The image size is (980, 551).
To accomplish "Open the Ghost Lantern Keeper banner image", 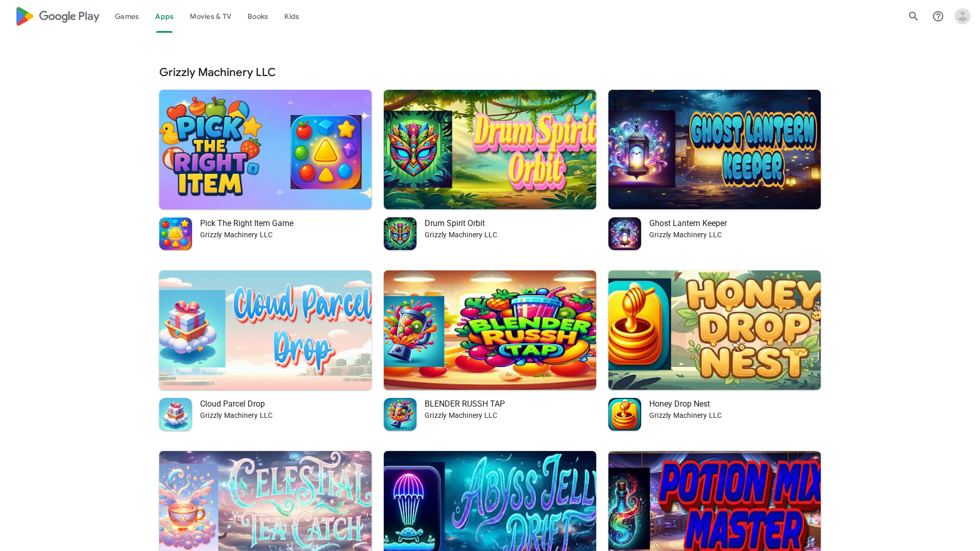I will coord(715,149).
